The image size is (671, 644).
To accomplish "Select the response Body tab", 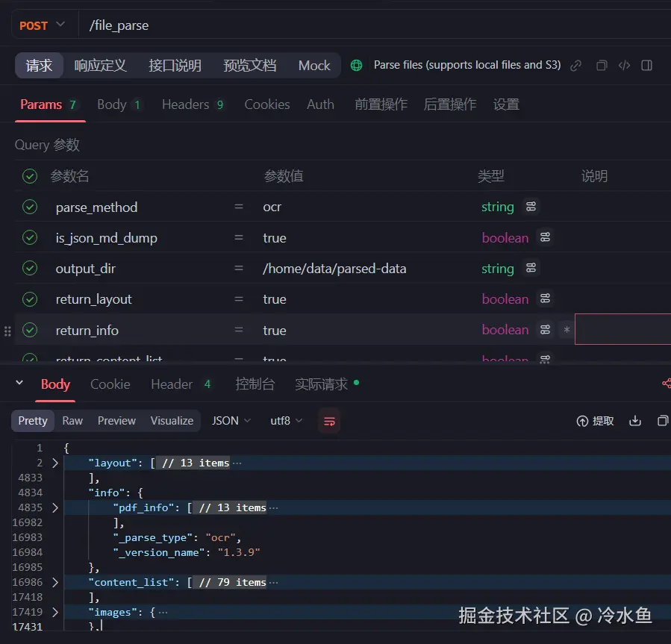I will (55, 384).
